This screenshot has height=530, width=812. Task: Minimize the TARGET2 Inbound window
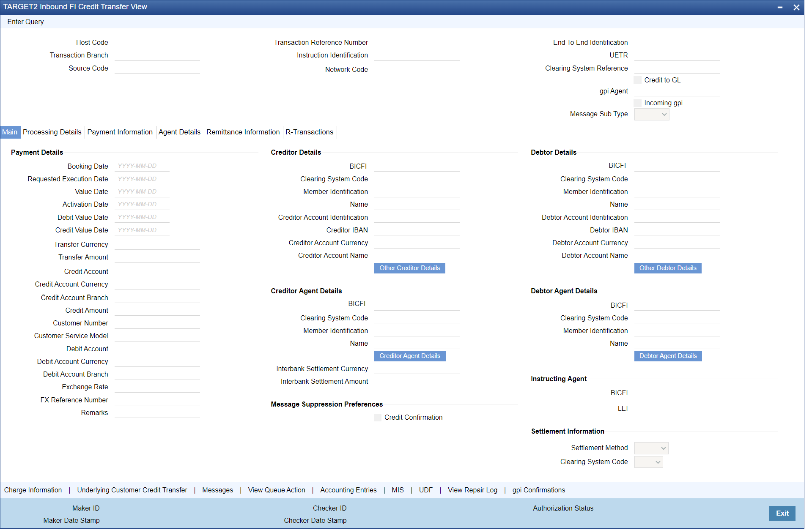(780, 7)
